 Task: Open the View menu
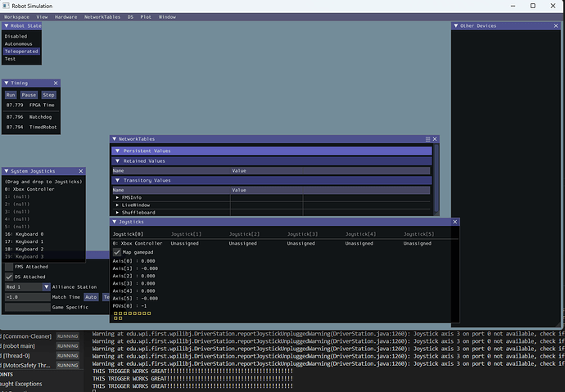[42, 17]
